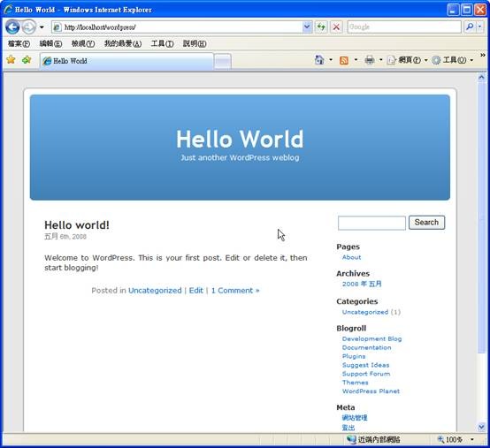Open the 1 Comment » link
Image resolution: width=490 pixels, height=448 pixels.
point(235,291)
